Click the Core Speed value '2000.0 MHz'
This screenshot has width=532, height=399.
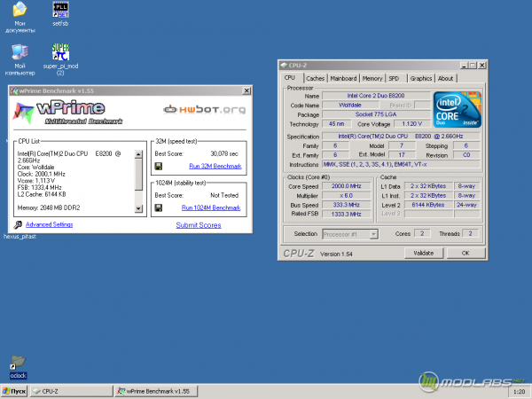(x=347, y=186)
